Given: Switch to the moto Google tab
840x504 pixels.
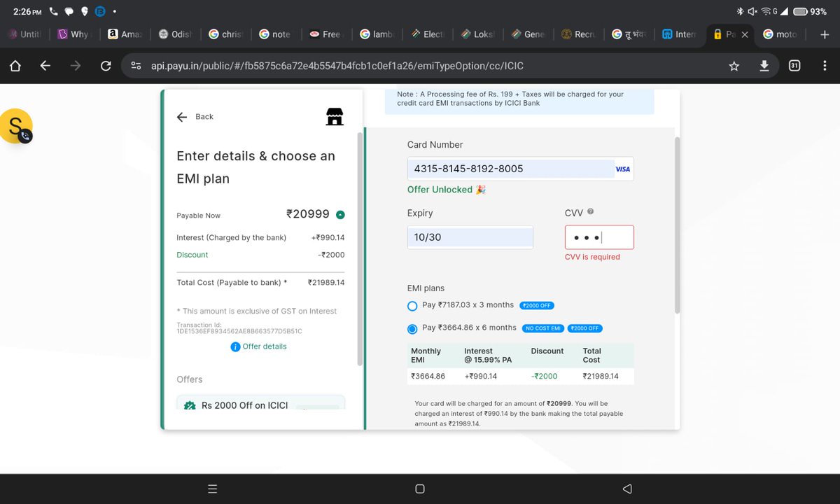Looking at the screenshot, I should (x=782, y=34).
